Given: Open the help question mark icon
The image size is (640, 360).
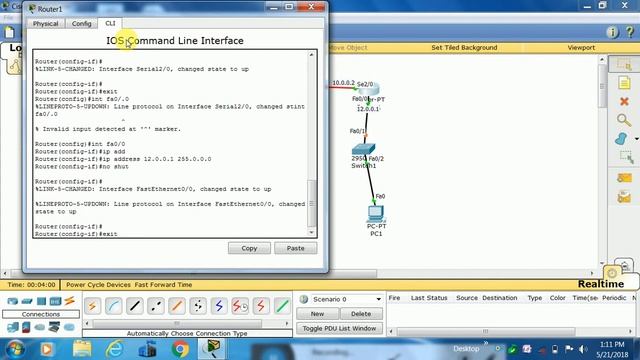Looking at the screenshot, I should click(x=630, y=32).
